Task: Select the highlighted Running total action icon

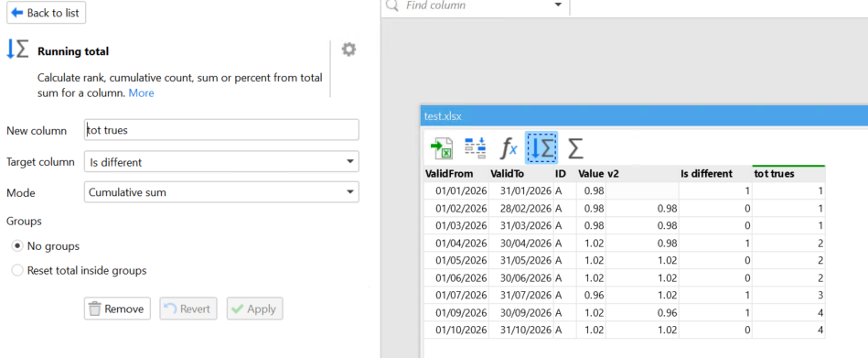Action: 541,148
